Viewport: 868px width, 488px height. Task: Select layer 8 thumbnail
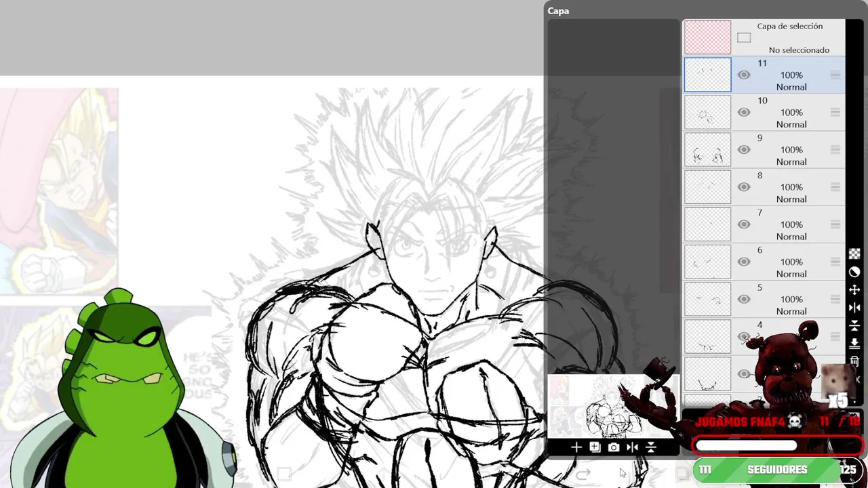click(x=708, y=186)
